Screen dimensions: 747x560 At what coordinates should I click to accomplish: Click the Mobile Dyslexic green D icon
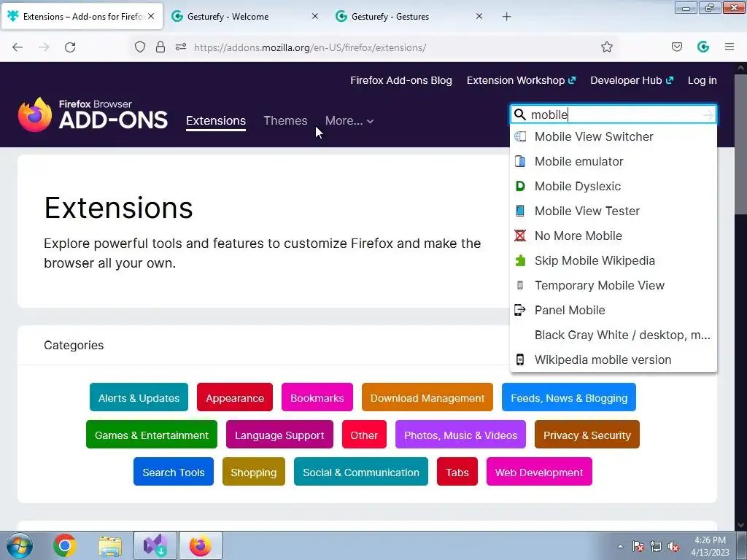(520, 186)
